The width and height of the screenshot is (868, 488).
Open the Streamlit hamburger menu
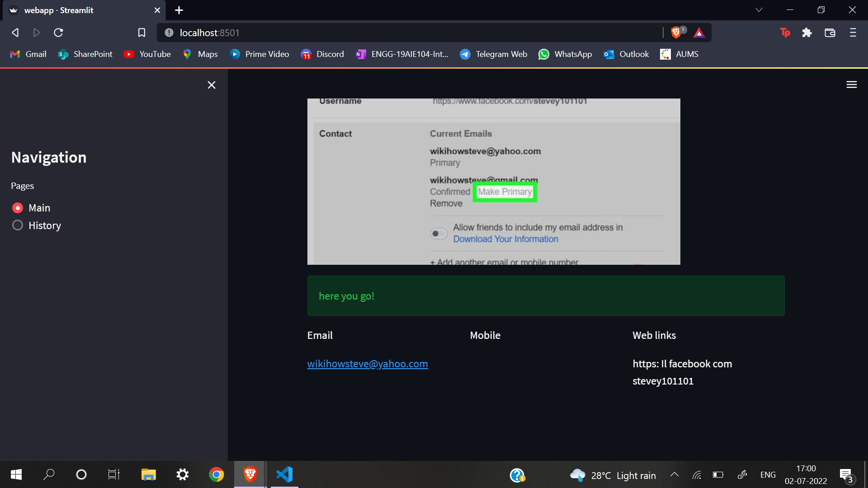click(x=852, y=84)
